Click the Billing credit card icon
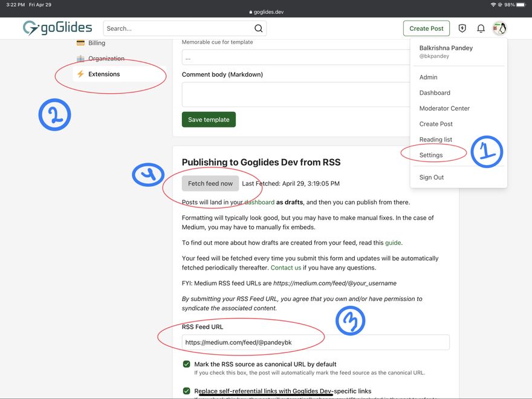532x399 pixels. [80, 43]
